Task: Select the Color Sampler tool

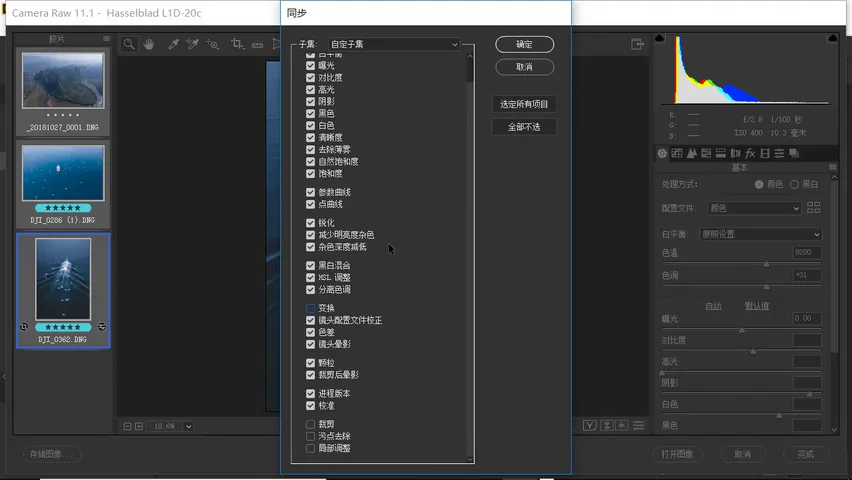Action: [x=192, y=44]
